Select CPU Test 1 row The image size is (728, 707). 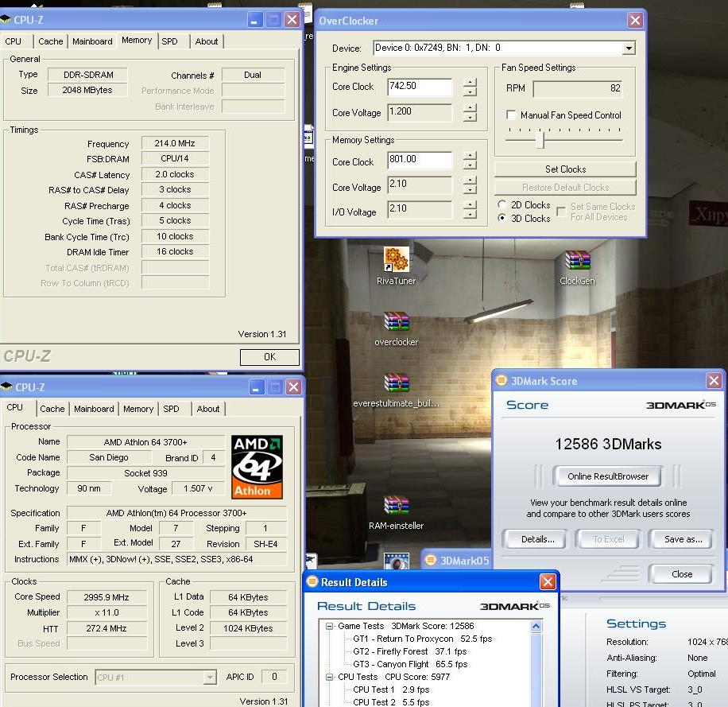point(391,690)
